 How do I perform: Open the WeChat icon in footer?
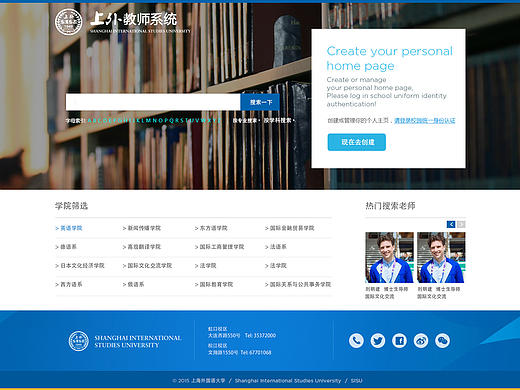pos(442,341)
